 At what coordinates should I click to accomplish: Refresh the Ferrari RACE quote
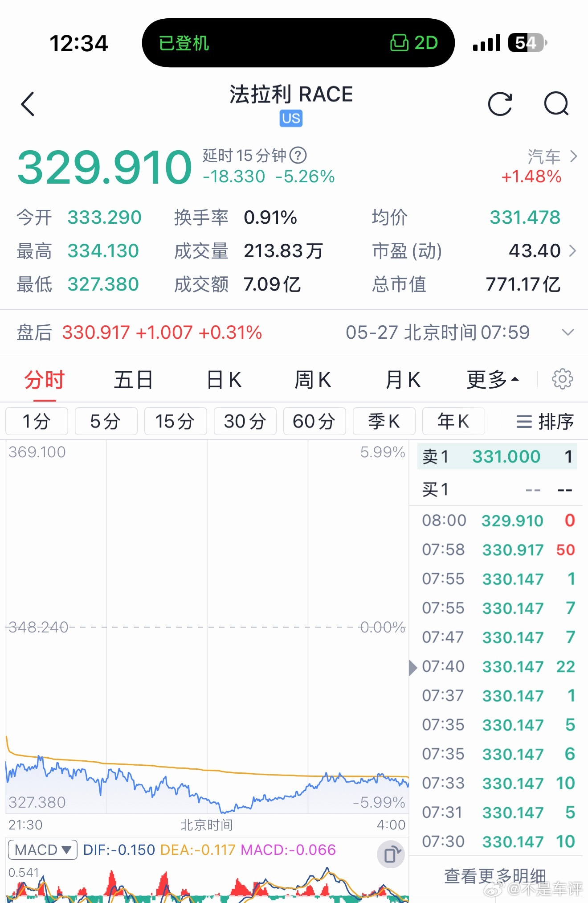pyautogui.click(x=500, y=104)
